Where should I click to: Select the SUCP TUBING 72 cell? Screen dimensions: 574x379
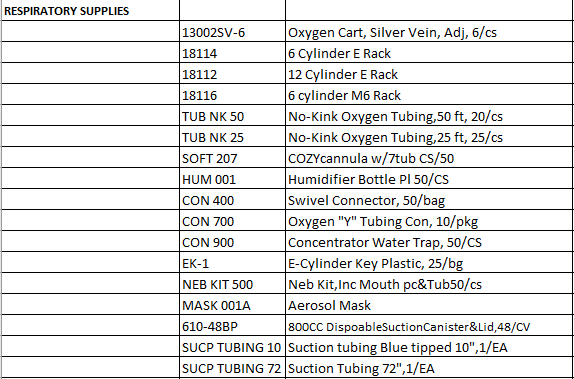[232, 367]
